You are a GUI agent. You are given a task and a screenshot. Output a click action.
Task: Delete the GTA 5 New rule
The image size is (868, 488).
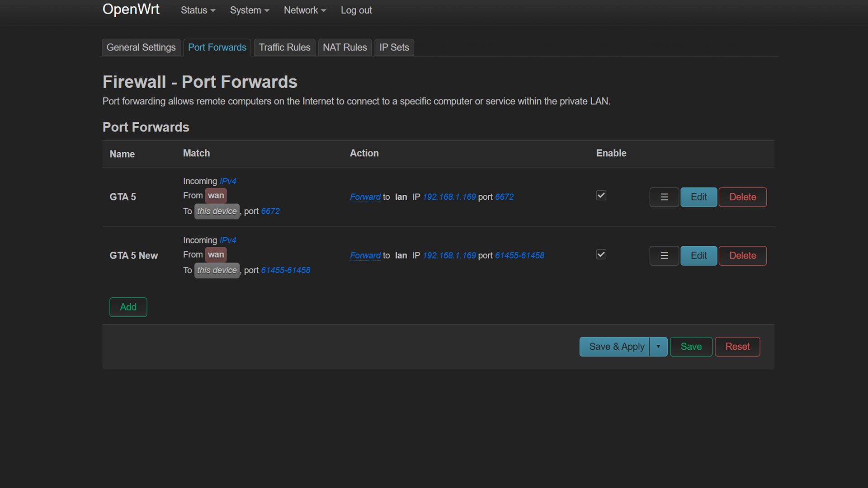pyautogui.click(x=742, y=256)
